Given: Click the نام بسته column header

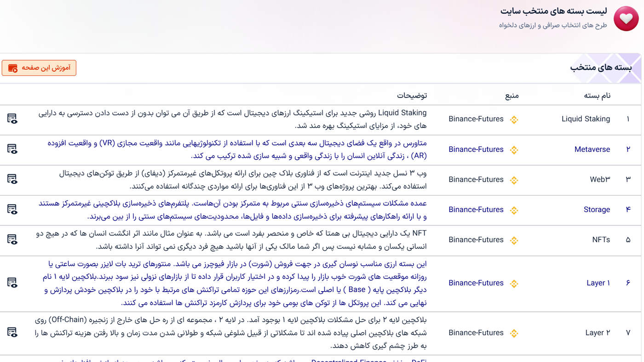Looking at the screenshot, I should tap(597, 96).
